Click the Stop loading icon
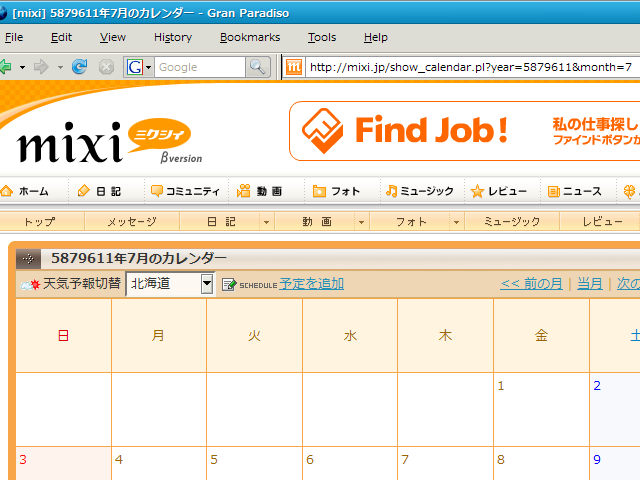Image resolution: width=640 pixels, height=480 pixels. pos(106,67)
